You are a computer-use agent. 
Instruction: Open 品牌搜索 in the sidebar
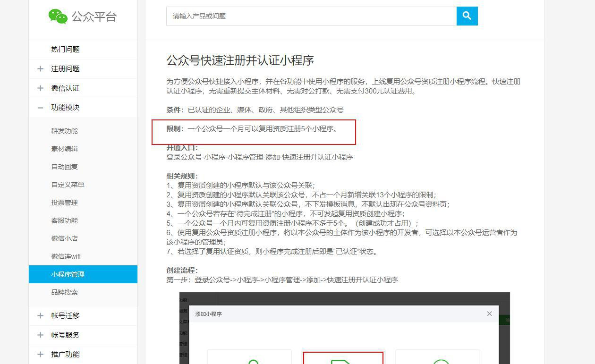pos(64,292)
